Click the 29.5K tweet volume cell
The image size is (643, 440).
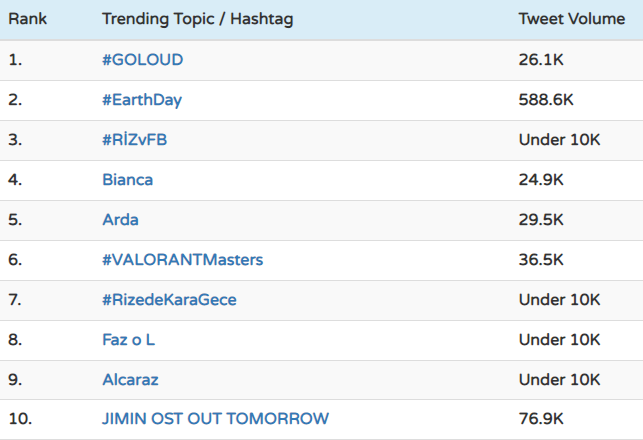[541, 220]
